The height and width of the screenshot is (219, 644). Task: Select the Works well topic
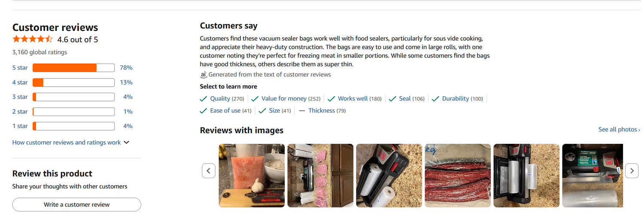coord(352,99)
